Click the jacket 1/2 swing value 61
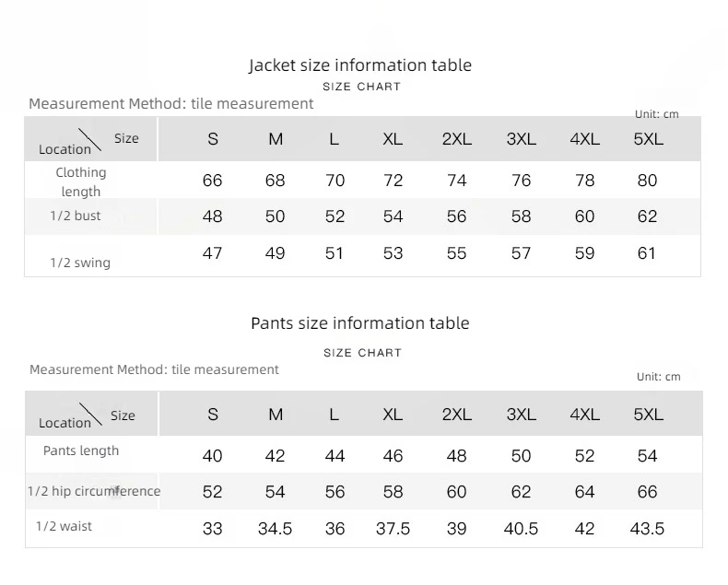Viewport: 728px width, 585px height. click(x=646, y=253)
